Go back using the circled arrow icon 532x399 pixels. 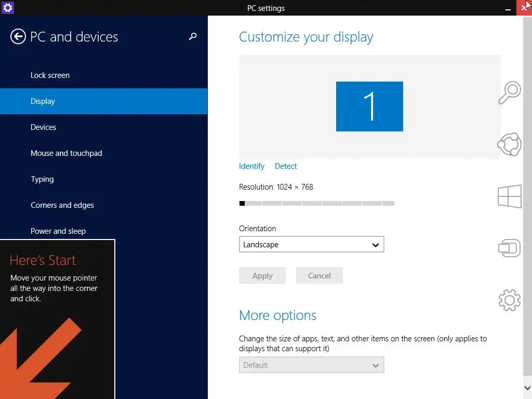[x=18, y=37]
